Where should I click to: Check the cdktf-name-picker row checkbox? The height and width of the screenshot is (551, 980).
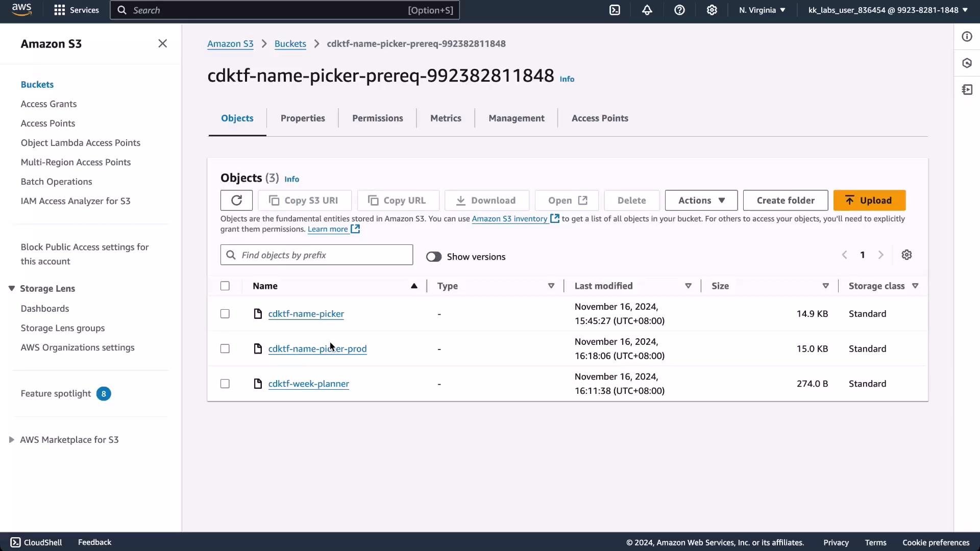[x=225, y=314]
